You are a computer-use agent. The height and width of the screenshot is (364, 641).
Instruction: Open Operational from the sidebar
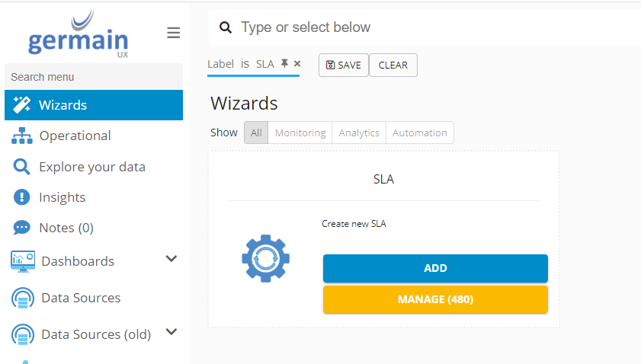[x=75, y=136]
